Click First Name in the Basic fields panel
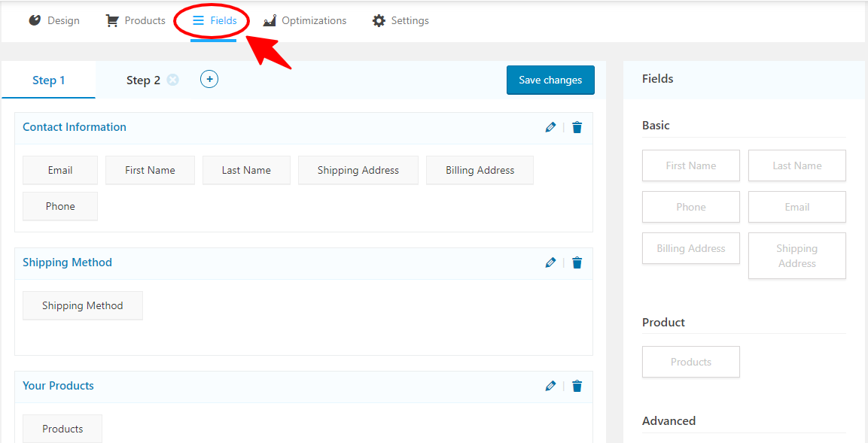 point(691,165)
